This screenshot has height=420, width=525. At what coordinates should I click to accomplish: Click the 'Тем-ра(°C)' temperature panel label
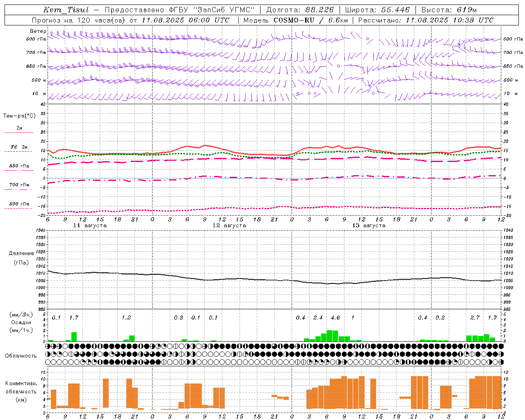[x=19, y=116]
